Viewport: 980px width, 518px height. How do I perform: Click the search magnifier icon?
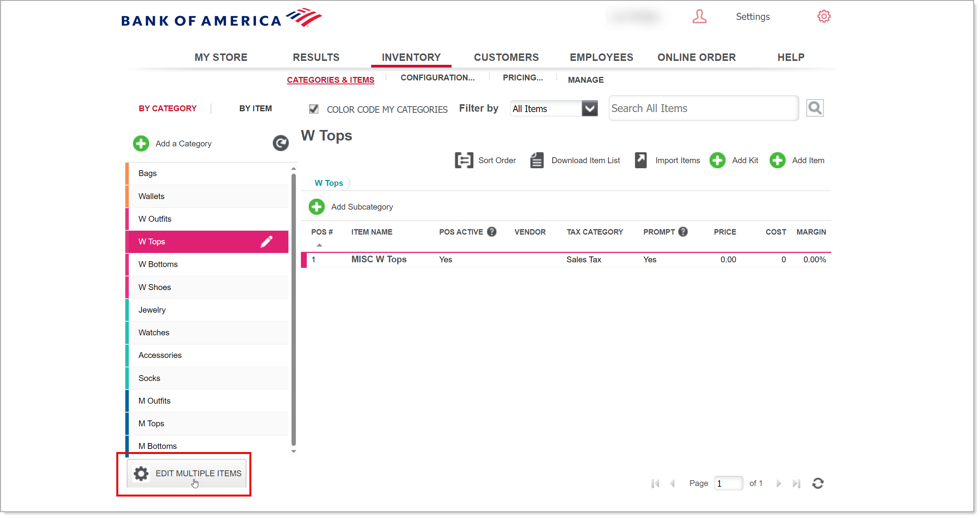(x=815, y=108)
